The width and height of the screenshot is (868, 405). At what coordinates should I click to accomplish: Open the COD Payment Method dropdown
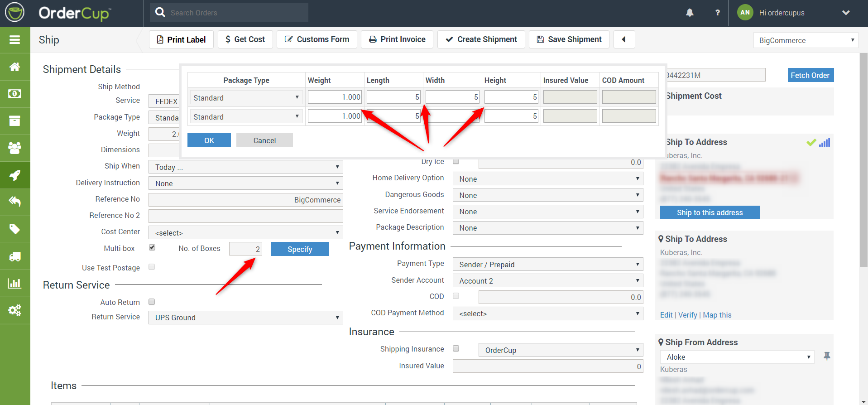click(x=548, y=313)
